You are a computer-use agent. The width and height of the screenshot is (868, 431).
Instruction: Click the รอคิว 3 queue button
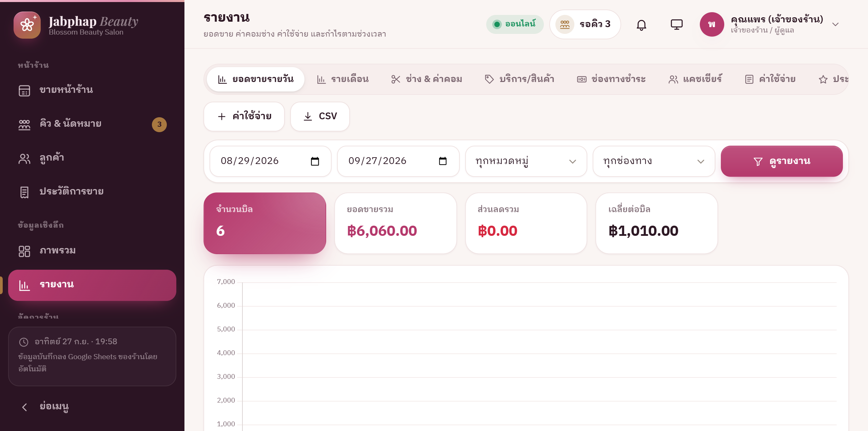[x=585, y=24]
